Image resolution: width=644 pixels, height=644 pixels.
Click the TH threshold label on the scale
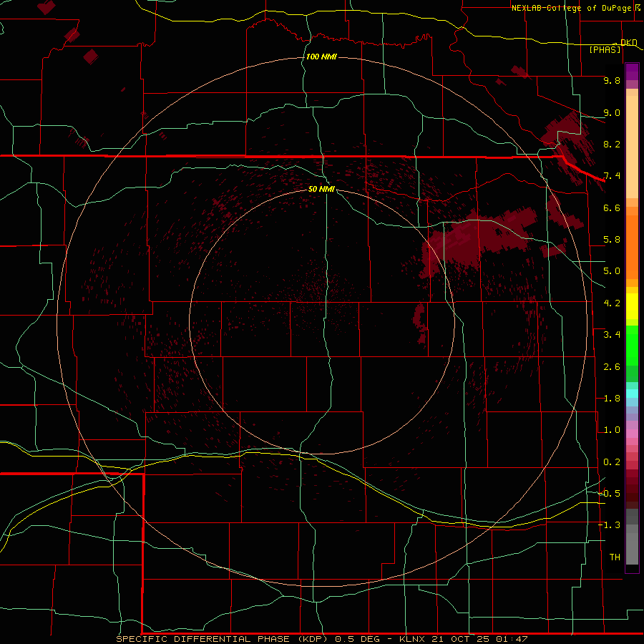[615, 557]
